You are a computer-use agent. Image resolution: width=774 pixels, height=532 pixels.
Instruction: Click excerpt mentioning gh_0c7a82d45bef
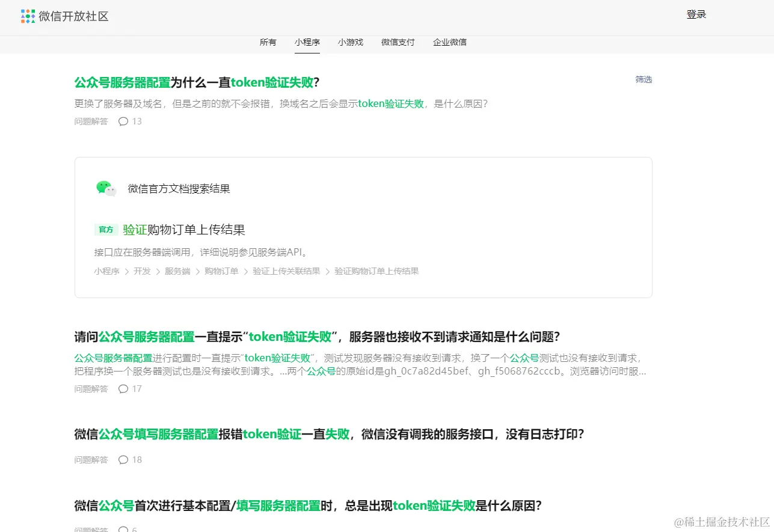(x=361, y=365)
